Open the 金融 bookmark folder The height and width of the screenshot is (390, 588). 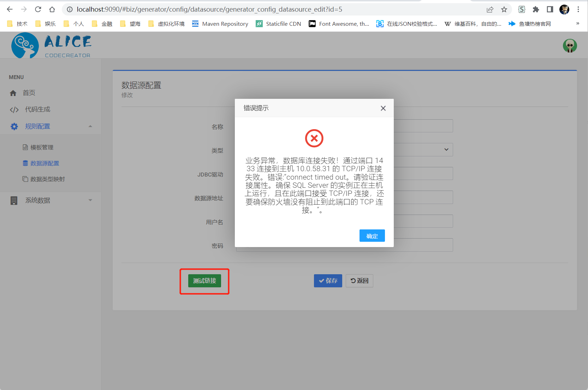point(102,24)
